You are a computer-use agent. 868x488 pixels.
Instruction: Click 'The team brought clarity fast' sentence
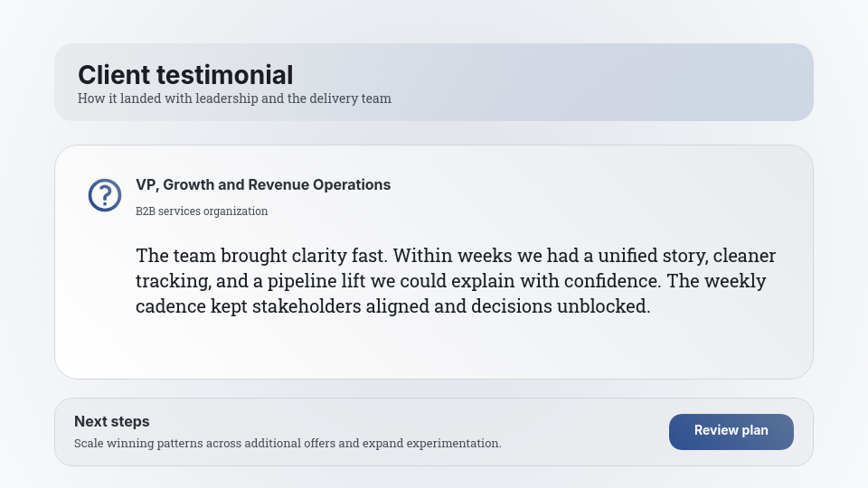261,256
